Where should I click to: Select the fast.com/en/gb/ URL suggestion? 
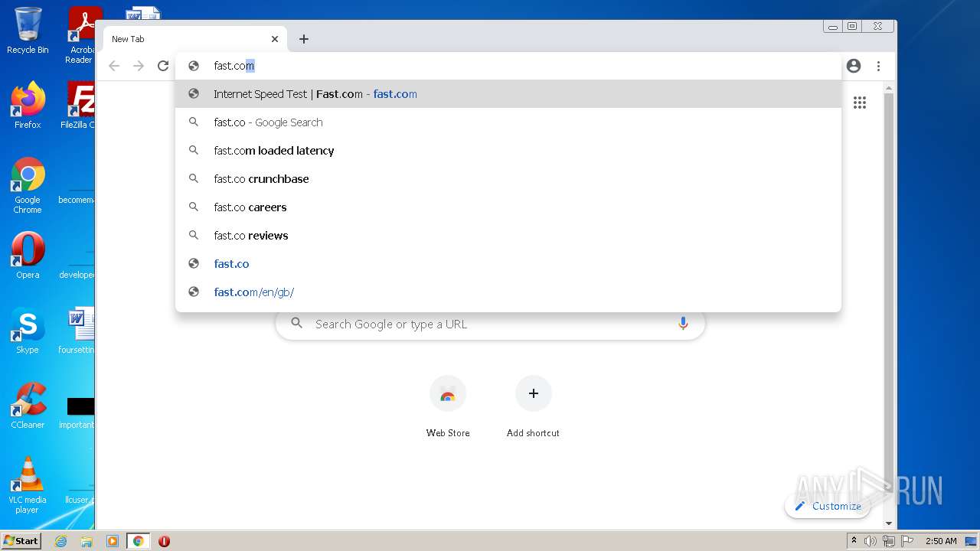pyautogui.click(x=508, y=292)
